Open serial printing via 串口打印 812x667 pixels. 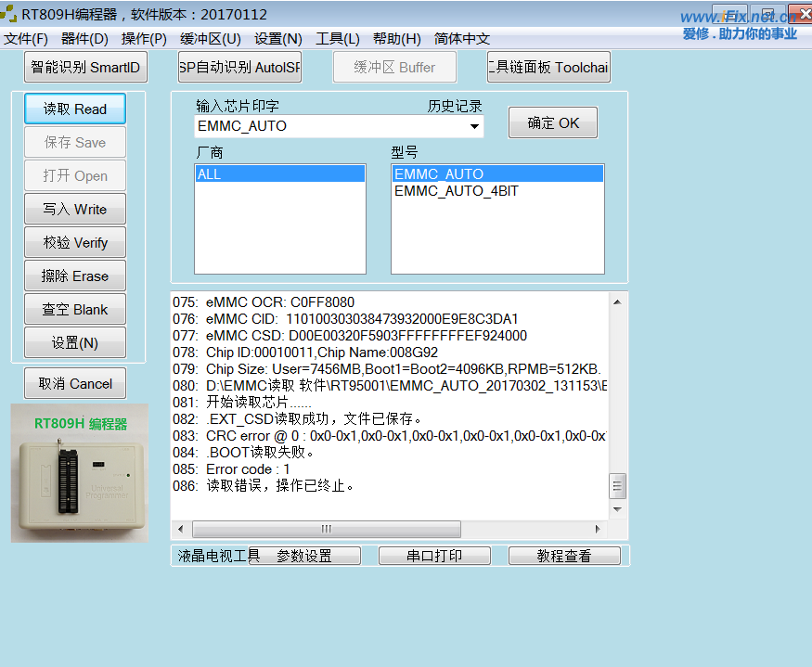(434, 555)
